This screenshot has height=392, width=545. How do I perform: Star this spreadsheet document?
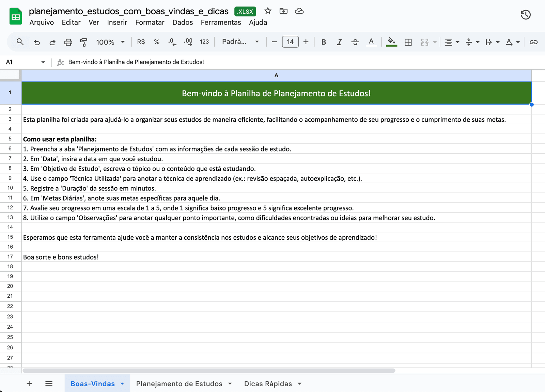(x=268, y=11)
